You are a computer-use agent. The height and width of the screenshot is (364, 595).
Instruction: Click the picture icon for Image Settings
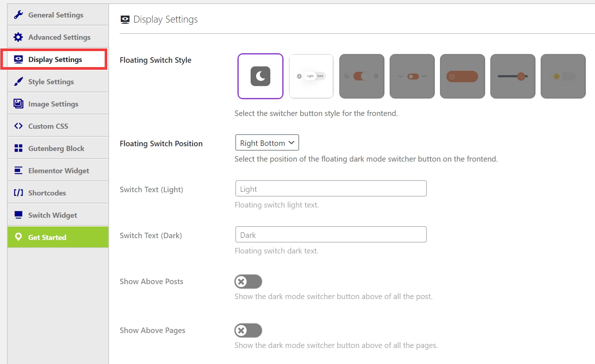tap(18, 104)
